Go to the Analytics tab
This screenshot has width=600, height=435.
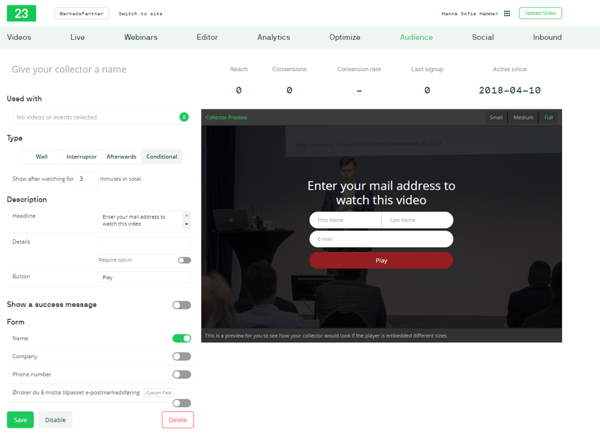click(x=273, y=37)
